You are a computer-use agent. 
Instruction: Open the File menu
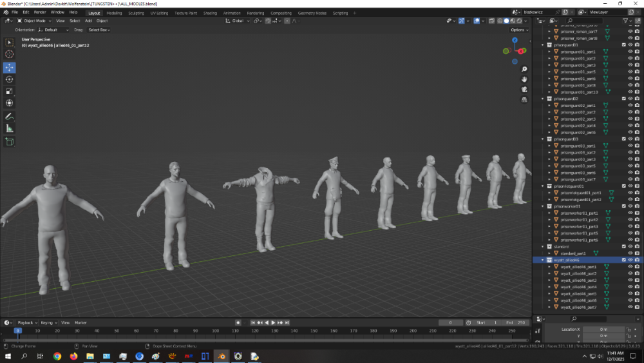(x=15, y=12)
